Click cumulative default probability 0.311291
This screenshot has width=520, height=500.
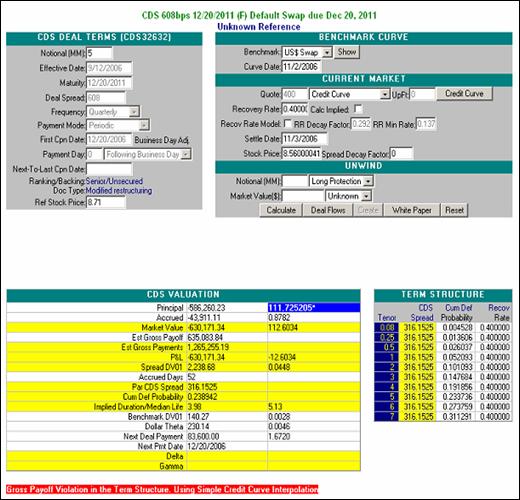pyautogui.click(x=457, y=416)
